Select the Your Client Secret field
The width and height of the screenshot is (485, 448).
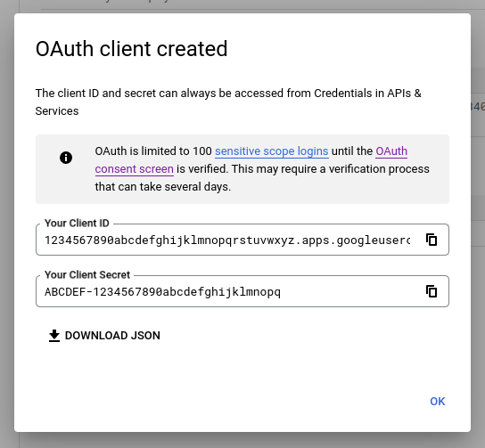(242, 291)
